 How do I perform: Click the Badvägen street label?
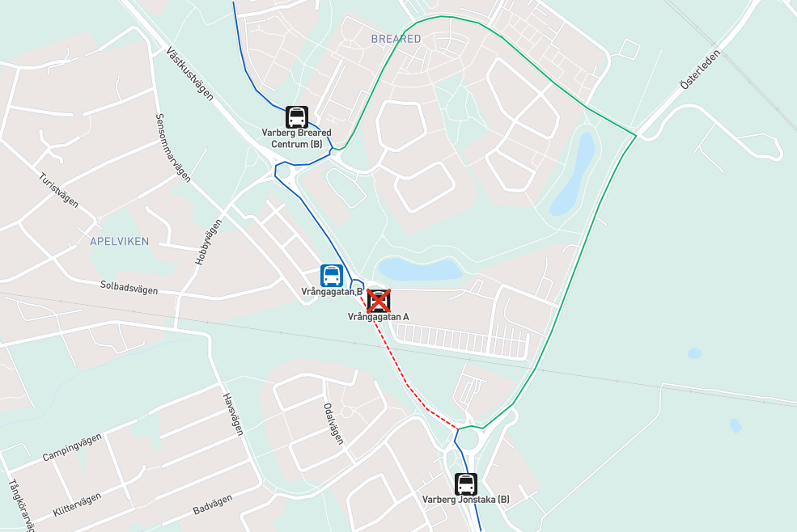(x=213, y=504)
